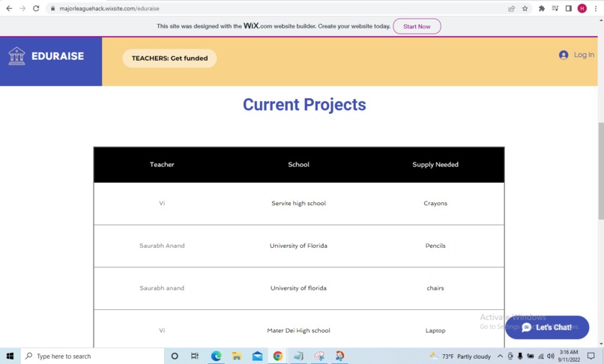Open network Wi-Fi tray icon
The height and width of the screenshot is (364, 604).
(541, 357)
